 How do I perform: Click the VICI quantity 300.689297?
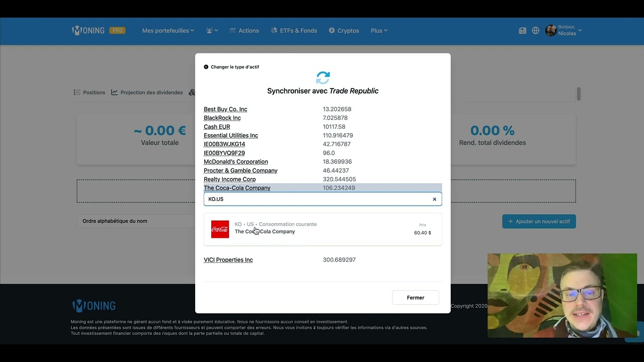point(339,260)
